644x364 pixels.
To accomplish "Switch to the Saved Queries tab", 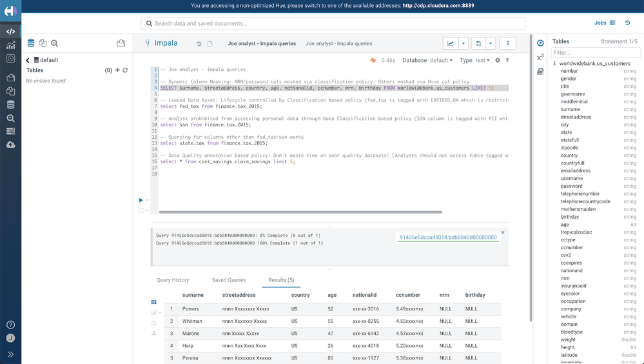I will point(229,280).
